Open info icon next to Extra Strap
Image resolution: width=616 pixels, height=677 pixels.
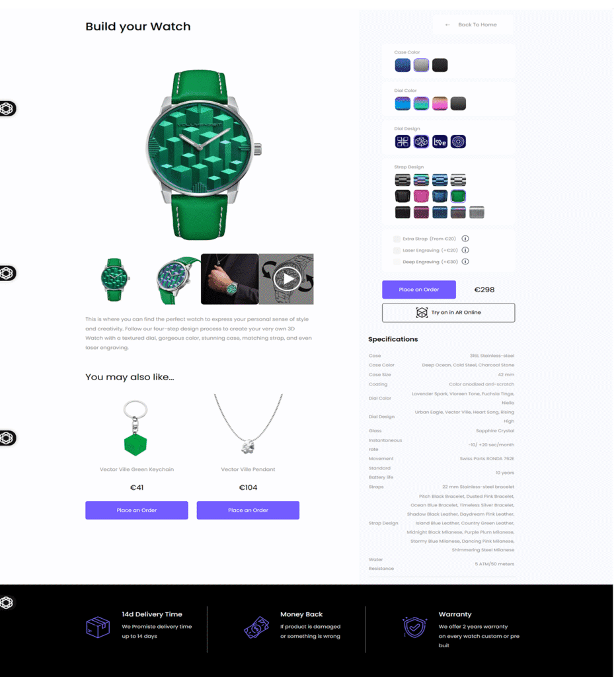[x=465, y=239]
